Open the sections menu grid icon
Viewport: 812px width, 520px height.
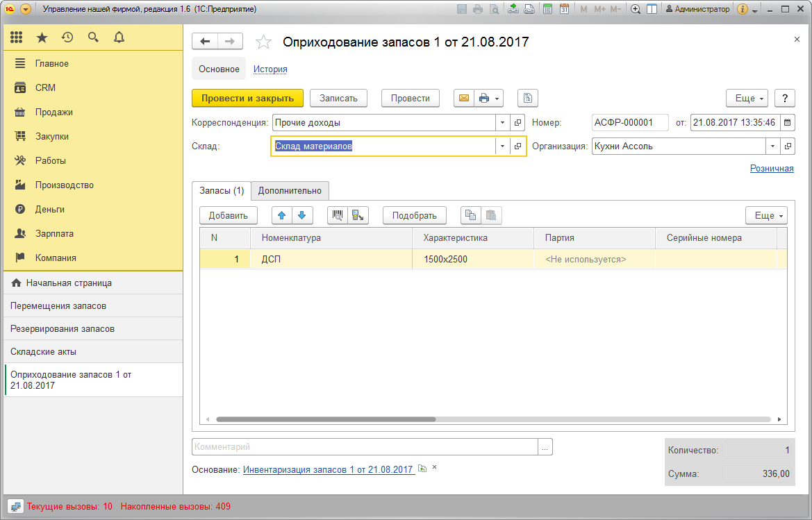click(x=17, y=37)
